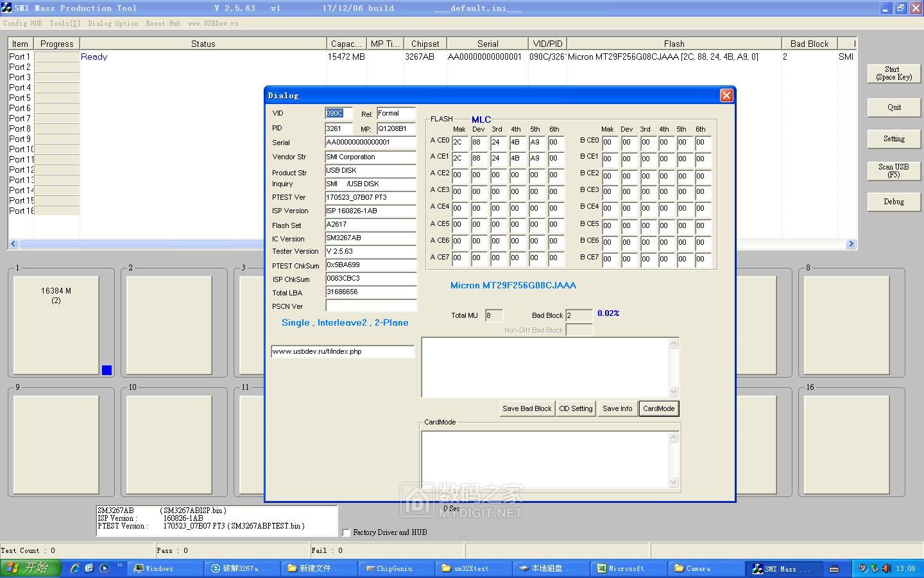
Task: Select the Port 8 row label
Action: [x=20, y=128]
